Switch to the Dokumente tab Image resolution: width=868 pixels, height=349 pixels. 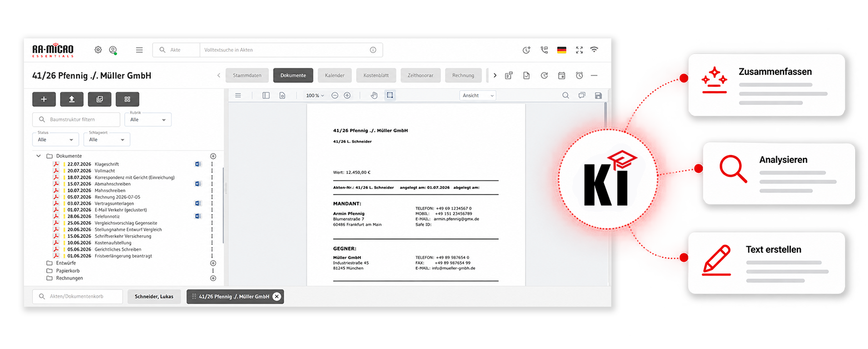click(293, 76)
